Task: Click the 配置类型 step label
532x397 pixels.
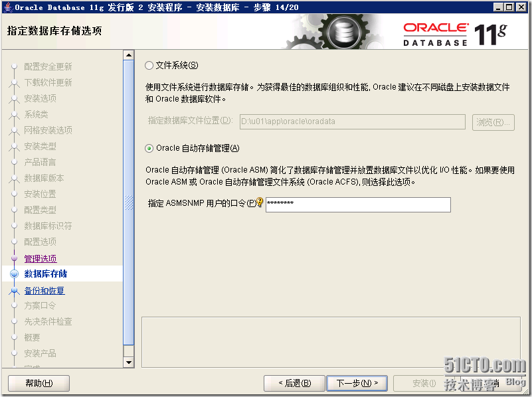Action: click(40, 210)
